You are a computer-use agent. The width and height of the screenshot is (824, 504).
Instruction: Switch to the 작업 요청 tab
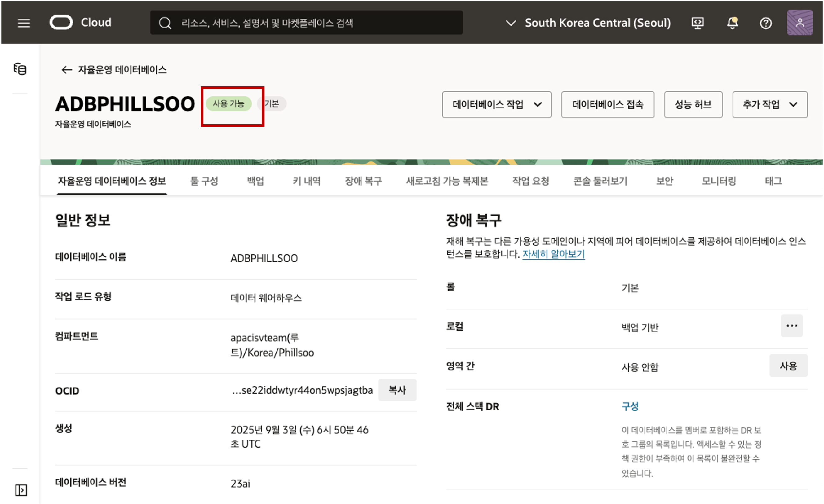click(x=531, y=181)
